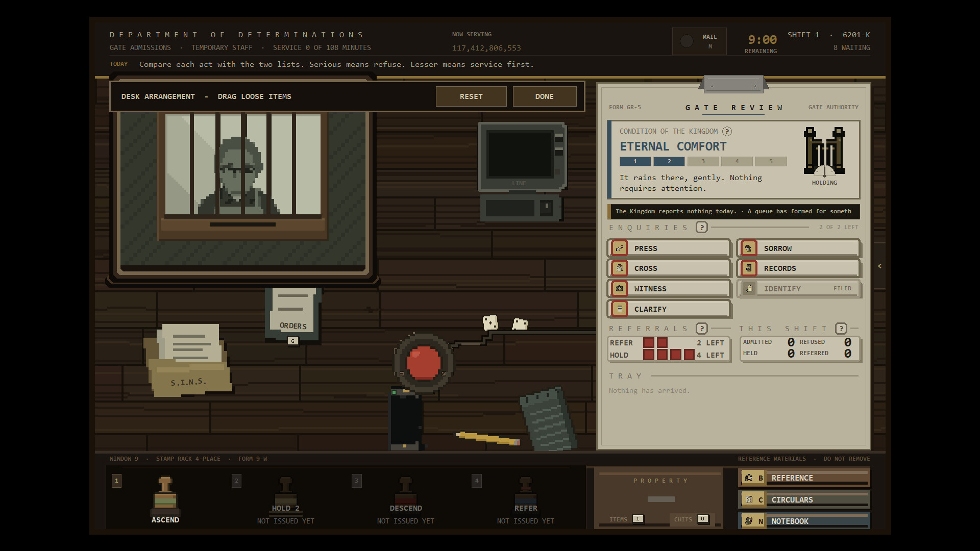Click the WITNESS enquiry icon
The height and width of the screenshot is (551, 980).
coord(620,289)
